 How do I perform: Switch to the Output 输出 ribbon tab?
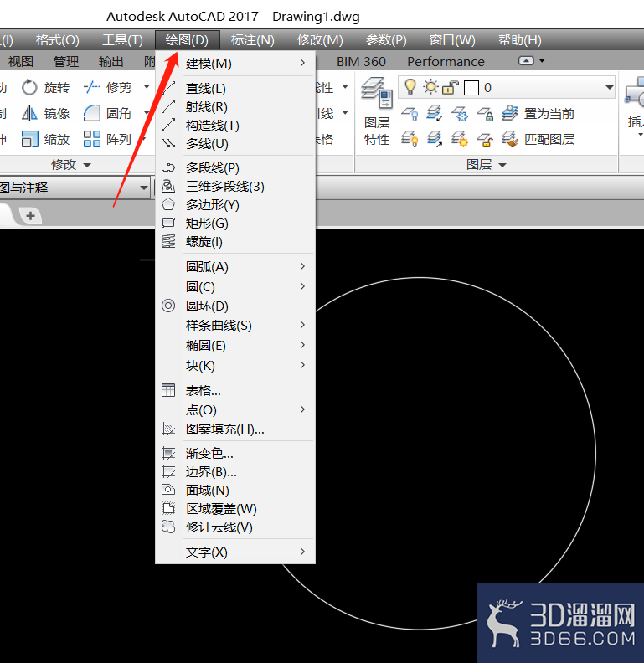[x=111, y=62]
